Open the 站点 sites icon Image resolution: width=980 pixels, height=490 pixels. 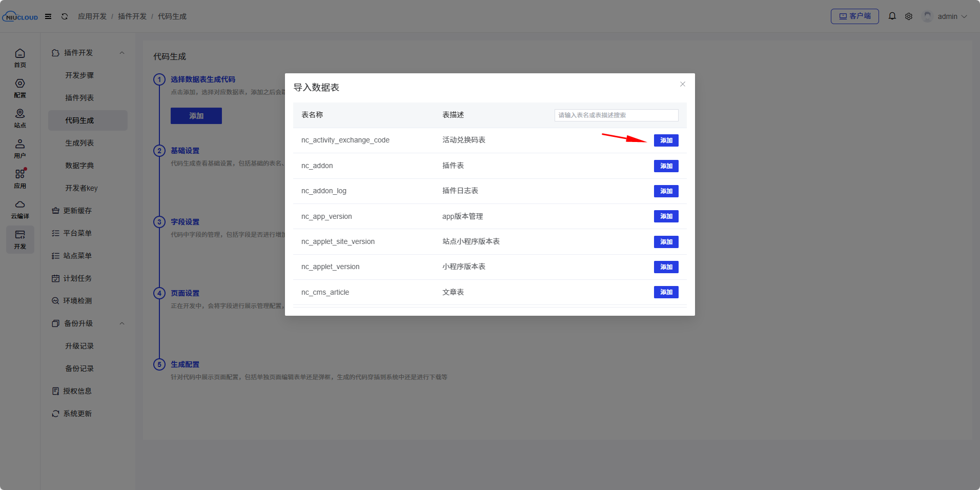(x=20, y=118)
